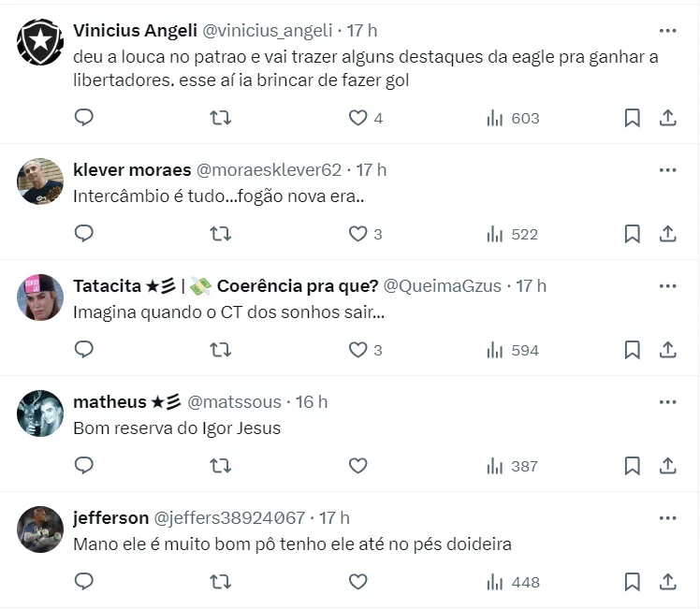The width and height of the screenshot is (700, 609).
Task: Reply to jefferson's tweet
Action: click(84, 582)
